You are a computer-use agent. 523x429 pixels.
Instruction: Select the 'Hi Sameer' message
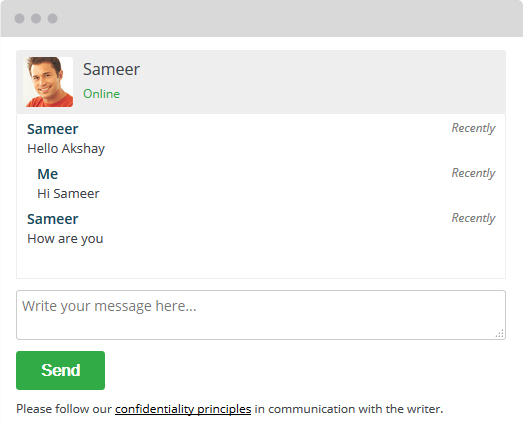point(68,193)
